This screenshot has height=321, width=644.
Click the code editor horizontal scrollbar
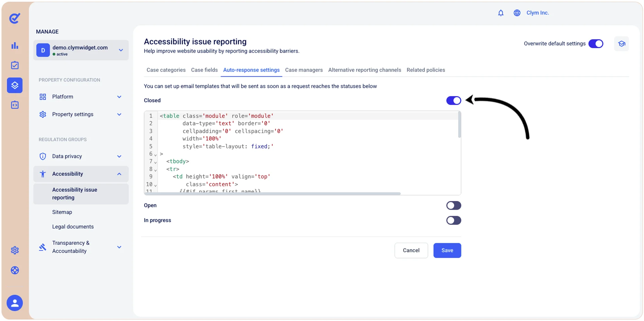(272, 194)
